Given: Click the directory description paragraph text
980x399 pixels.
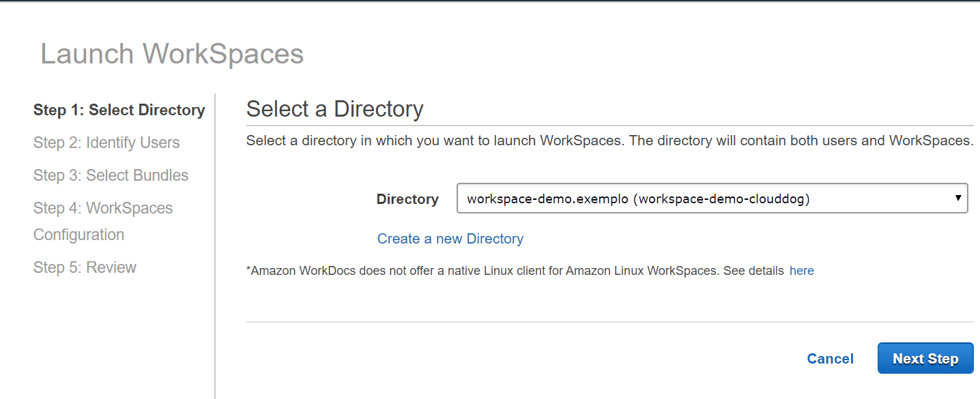Looking at the screenshot, I should [x=609, y=141].
